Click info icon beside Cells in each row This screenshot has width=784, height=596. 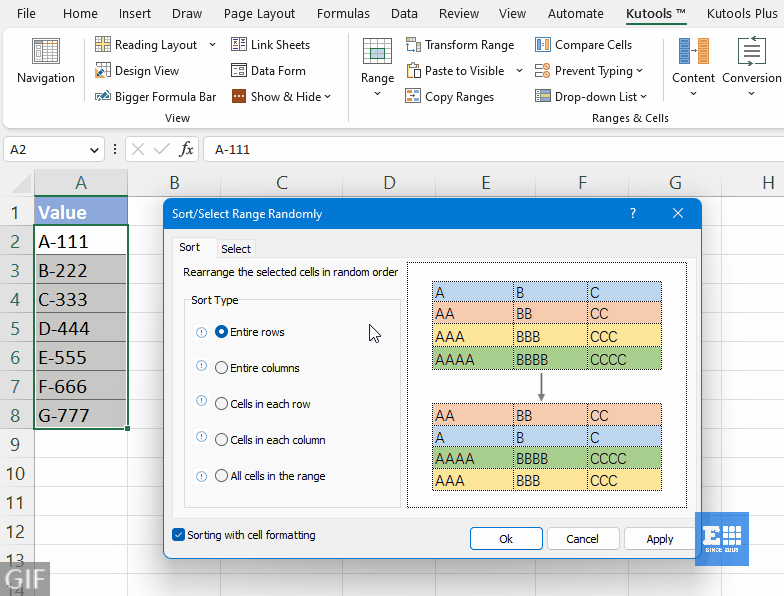click(201, 401)
